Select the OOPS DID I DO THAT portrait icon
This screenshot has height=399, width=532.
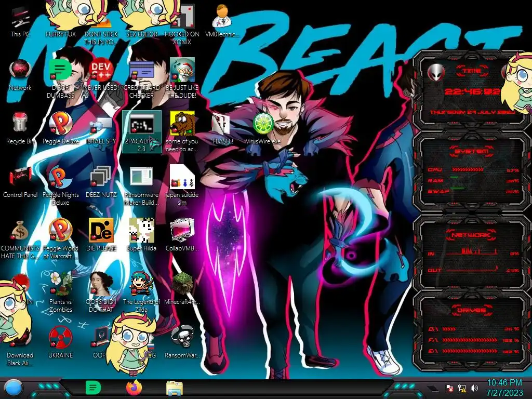tap(101, 292)
